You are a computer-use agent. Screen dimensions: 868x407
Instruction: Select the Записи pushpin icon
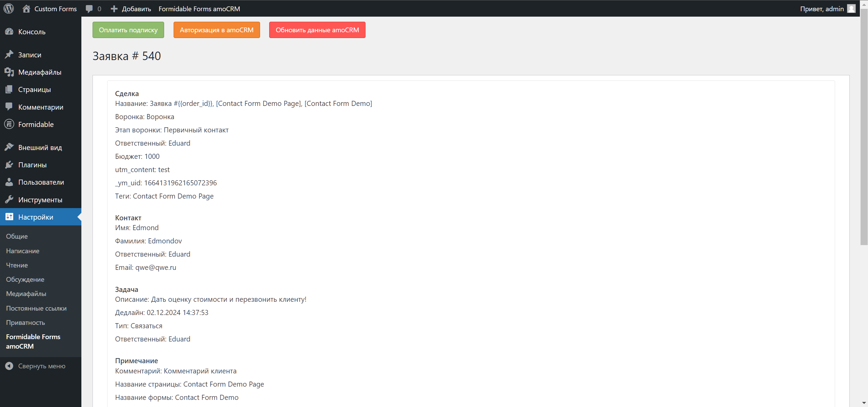click(9, 54)
